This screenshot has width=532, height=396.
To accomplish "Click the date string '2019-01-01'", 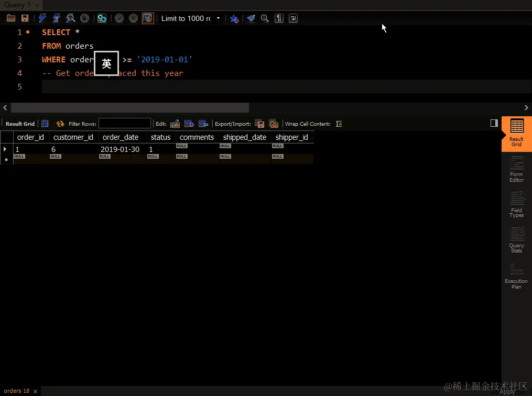I will (165, 60).
